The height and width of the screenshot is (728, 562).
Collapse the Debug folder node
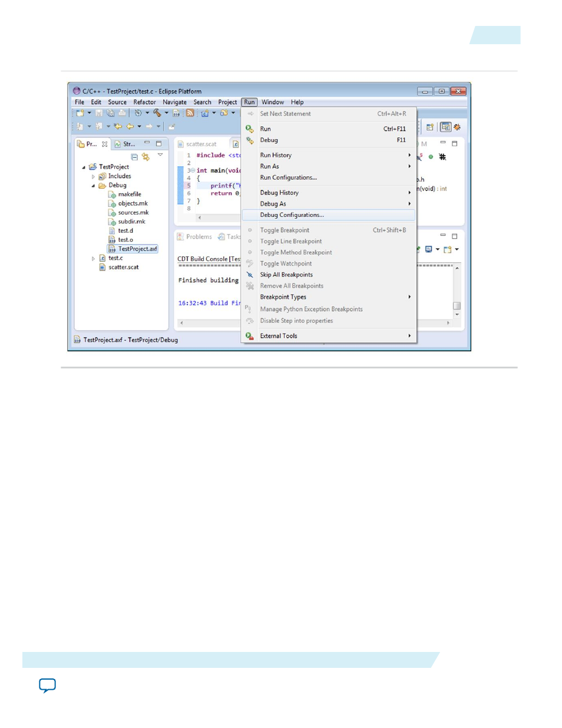pos(93,186)
